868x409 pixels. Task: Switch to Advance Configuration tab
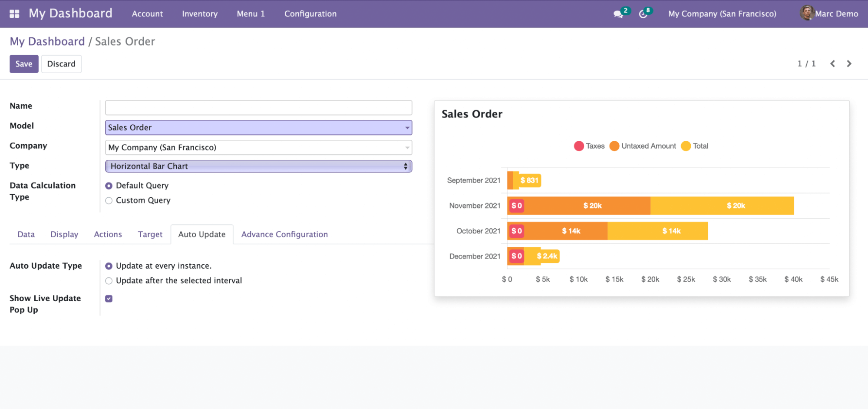point(284,234)
